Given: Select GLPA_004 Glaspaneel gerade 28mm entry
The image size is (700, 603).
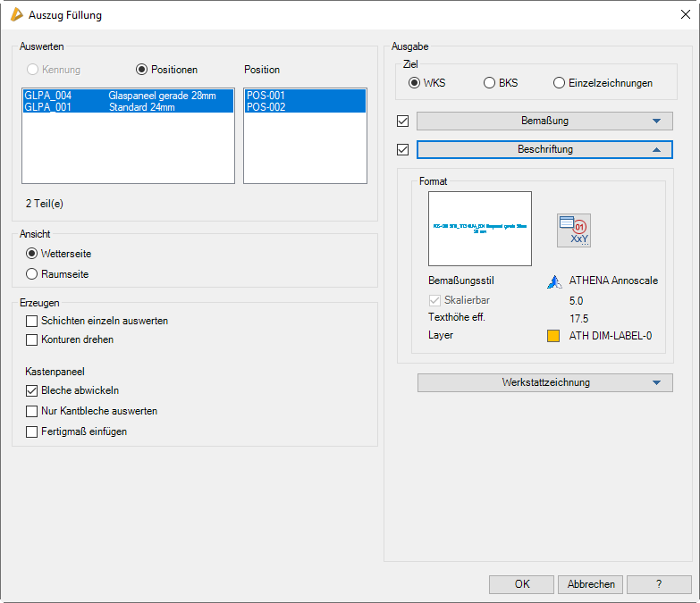Looking at the screenshot, I should coord(127,96).
